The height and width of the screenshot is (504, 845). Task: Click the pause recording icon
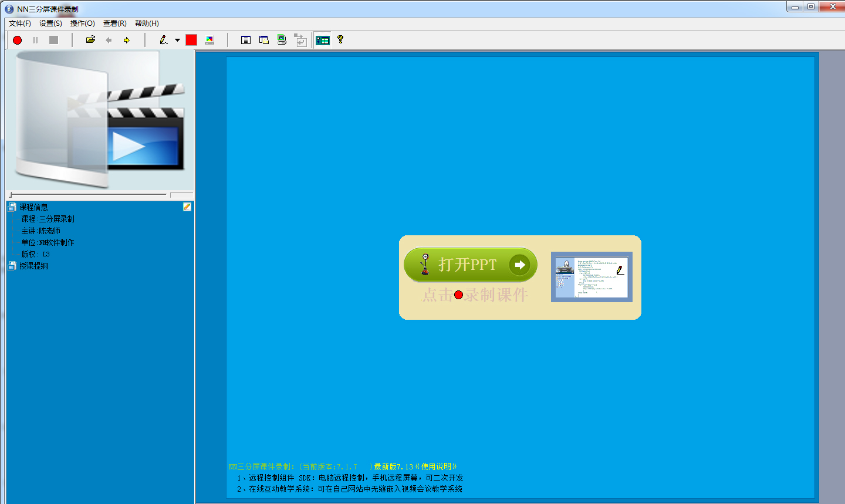coord(35,40)
